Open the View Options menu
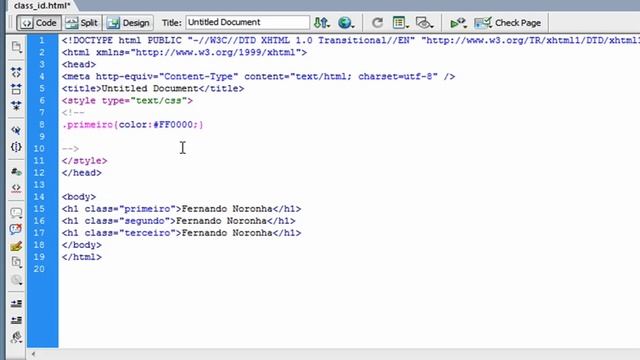640x360 pixels. click(x=400, y=23)
